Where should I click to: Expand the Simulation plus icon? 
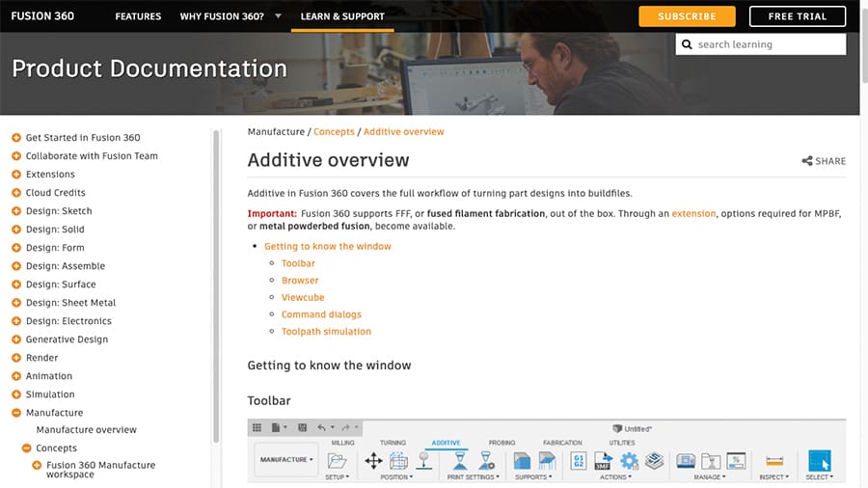16,394
